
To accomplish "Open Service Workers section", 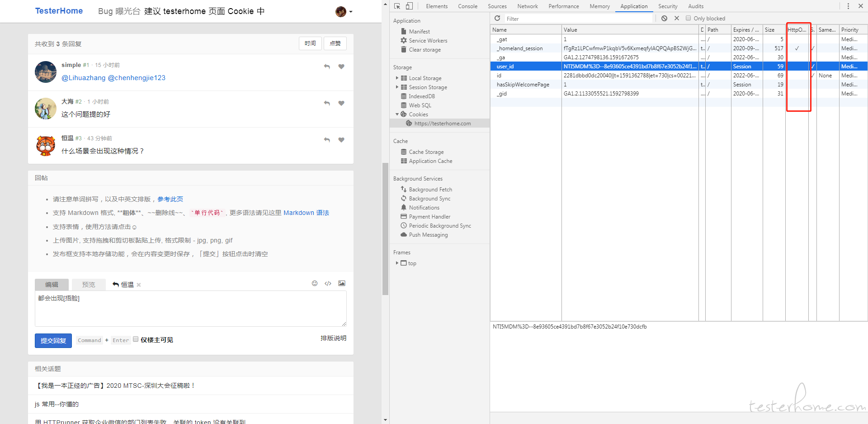I will (428, 40).
